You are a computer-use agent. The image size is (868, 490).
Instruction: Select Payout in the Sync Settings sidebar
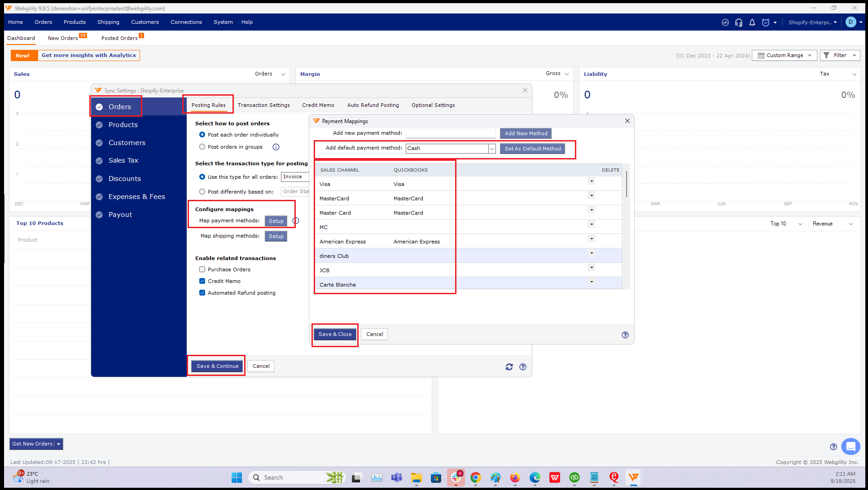120,215
